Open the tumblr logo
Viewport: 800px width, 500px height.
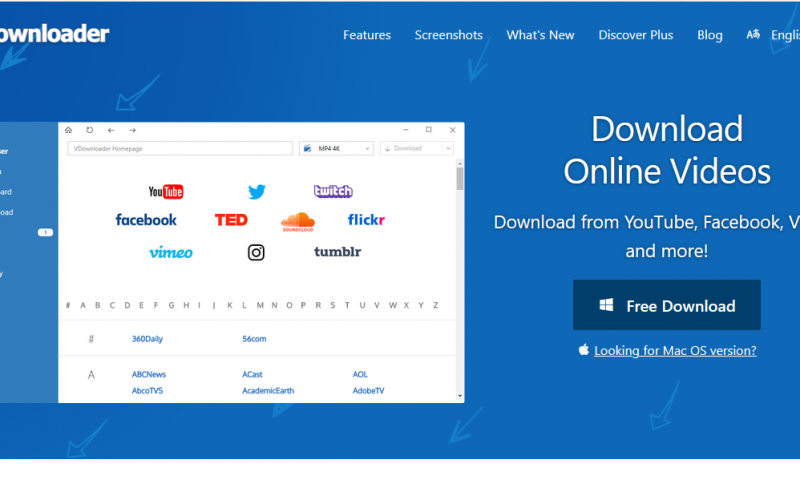(337, 252)
